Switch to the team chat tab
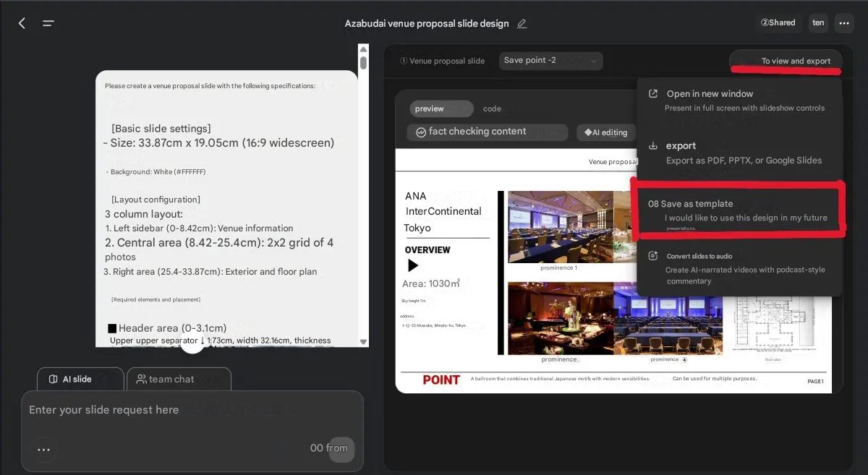 click(179, 379)
